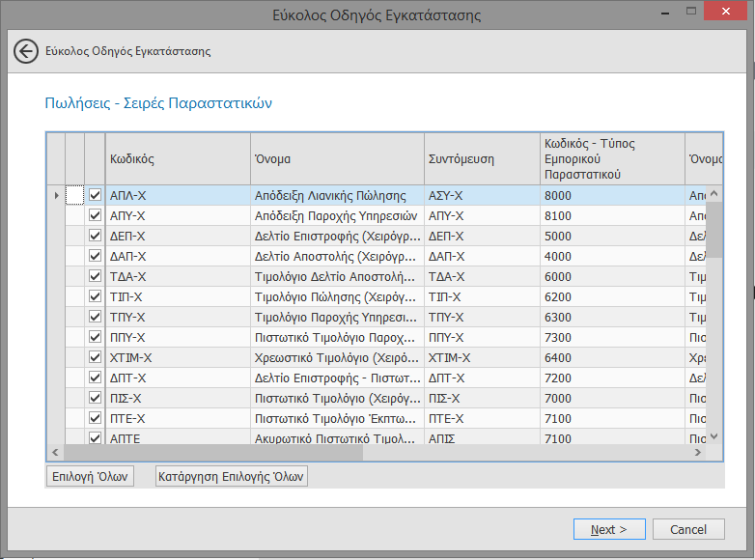The width and height of the screenshot is (755, 560).
Task: Click the shortcut cell 'ΑΠΙΣ'
Action: pos(482,437)
